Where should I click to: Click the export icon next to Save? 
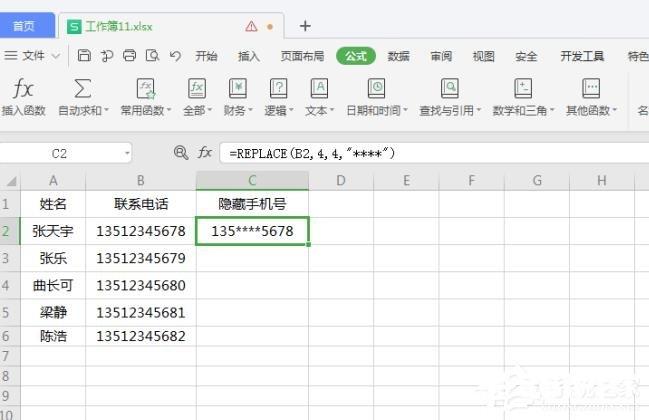(x=107, y=55)
